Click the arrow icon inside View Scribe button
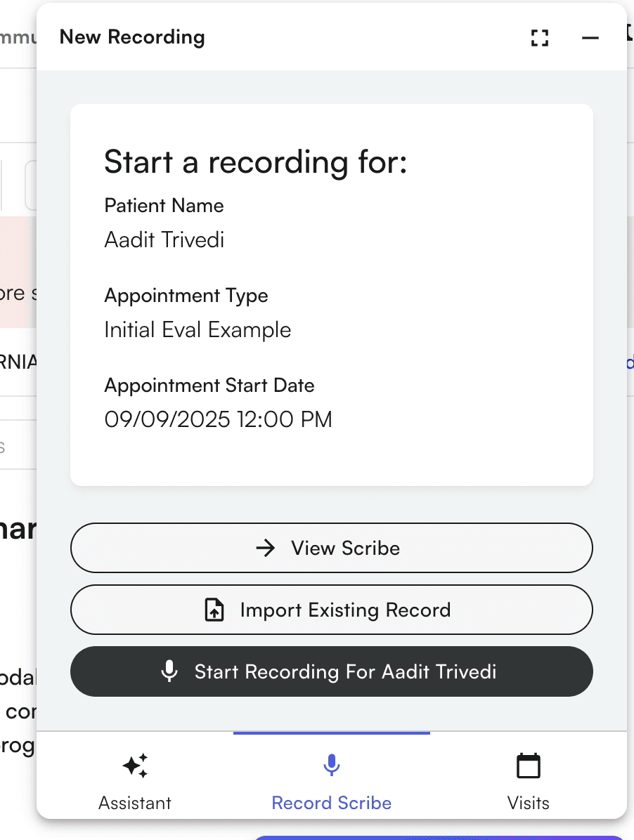This screenshot has width=634, height=840. (265, 548)
